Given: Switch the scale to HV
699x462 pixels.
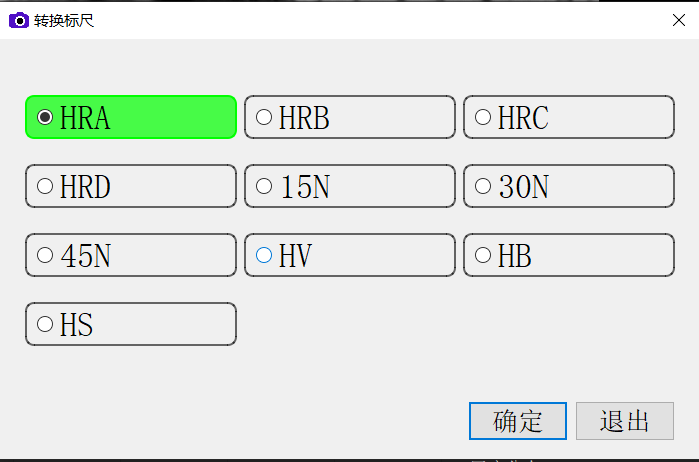Looking at the screenshot, I should click(349, 255).
